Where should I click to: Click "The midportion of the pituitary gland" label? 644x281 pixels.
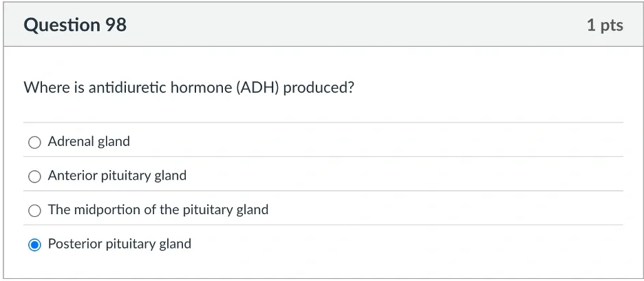point(158,210)
